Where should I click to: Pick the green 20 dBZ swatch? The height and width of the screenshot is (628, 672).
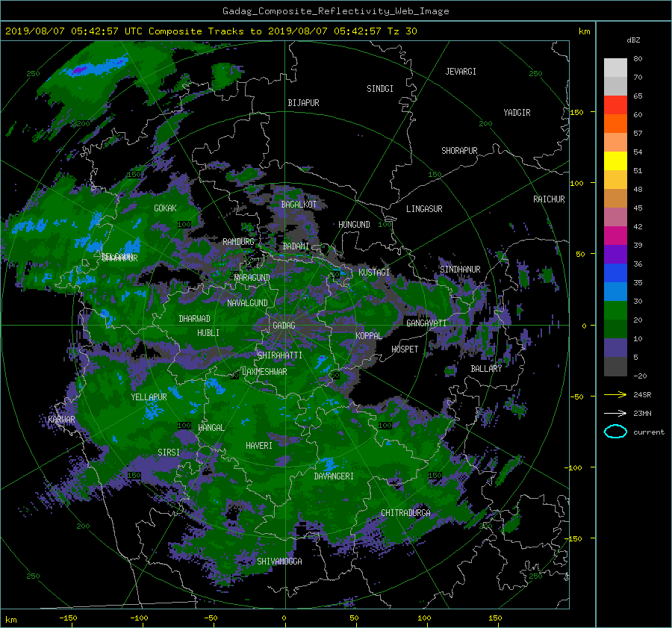[615, 311]
